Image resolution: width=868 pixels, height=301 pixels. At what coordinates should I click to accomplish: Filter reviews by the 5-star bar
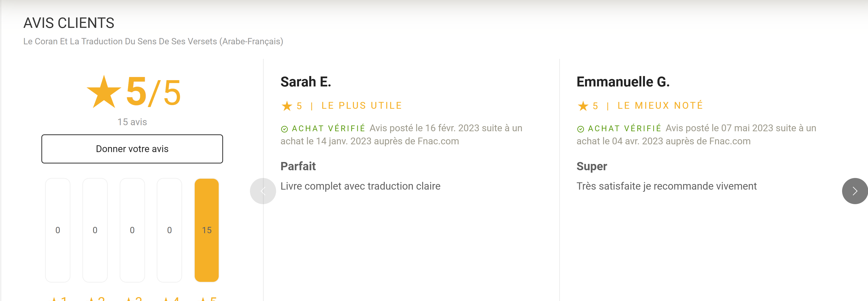(x=207, y=230)
